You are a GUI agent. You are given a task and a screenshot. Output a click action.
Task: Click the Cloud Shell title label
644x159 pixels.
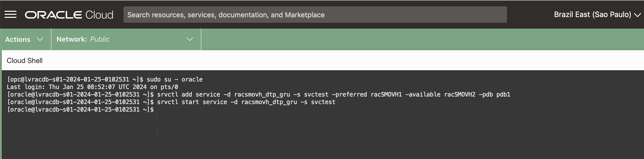(x=24, y=60)
